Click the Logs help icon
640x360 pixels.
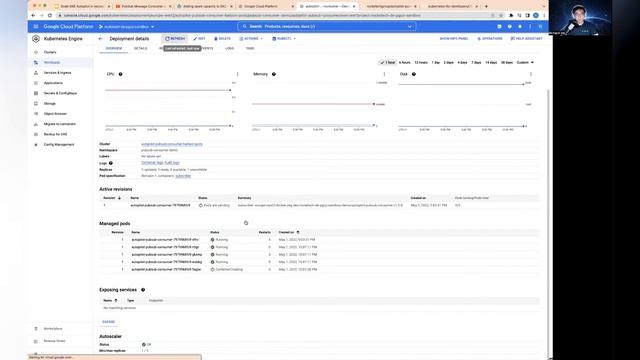coord(111,163)
